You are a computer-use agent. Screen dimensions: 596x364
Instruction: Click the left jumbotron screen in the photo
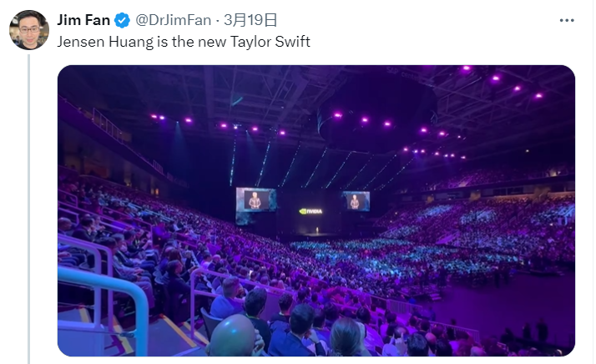[255, 200]
